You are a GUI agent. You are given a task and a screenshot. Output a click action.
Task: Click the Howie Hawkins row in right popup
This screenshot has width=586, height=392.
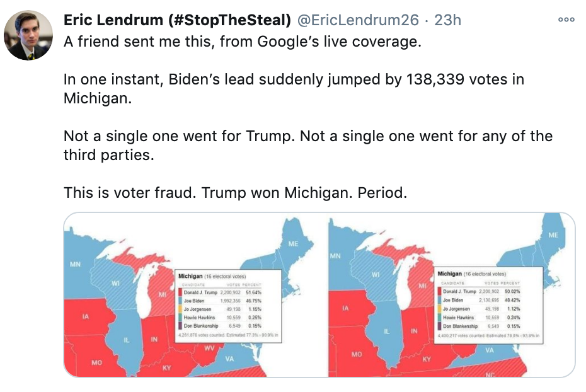pyautogui.click(x=479, y=317)
